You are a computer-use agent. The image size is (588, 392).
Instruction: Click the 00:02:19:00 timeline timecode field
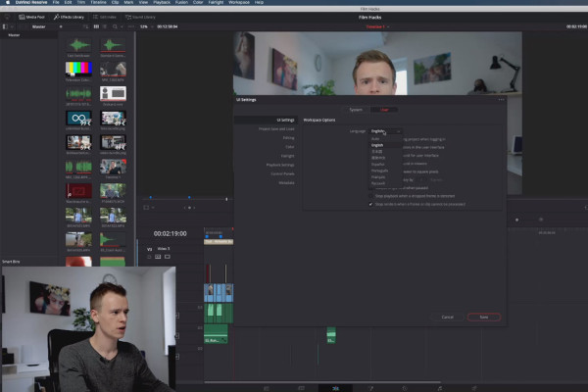[x=170, y=233]
